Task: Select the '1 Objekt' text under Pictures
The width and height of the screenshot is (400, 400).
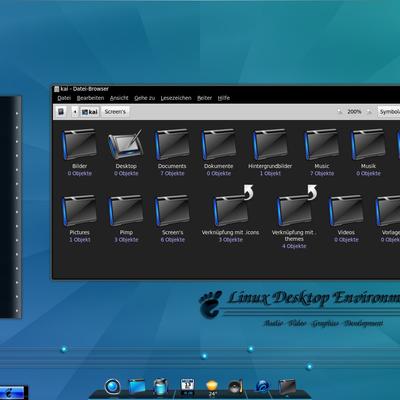Action: coord(79,240)
